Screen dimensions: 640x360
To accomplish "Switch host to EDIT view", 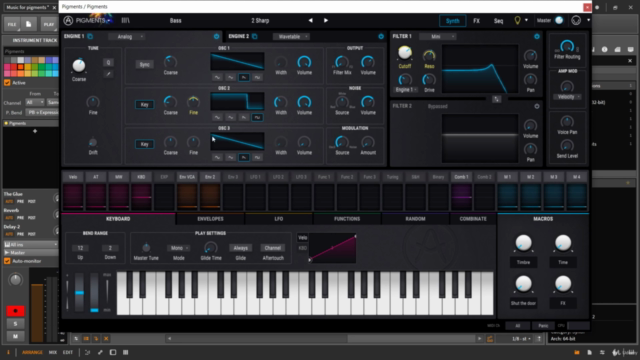I will click(x=68, y=352).
